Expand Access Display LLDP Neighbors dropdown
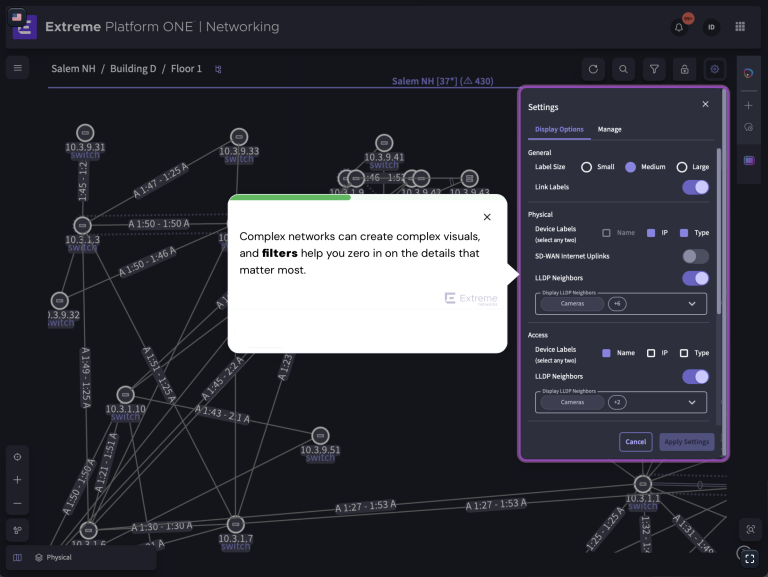This screenshot has height=577, width=768. click(x=692, y=402)
